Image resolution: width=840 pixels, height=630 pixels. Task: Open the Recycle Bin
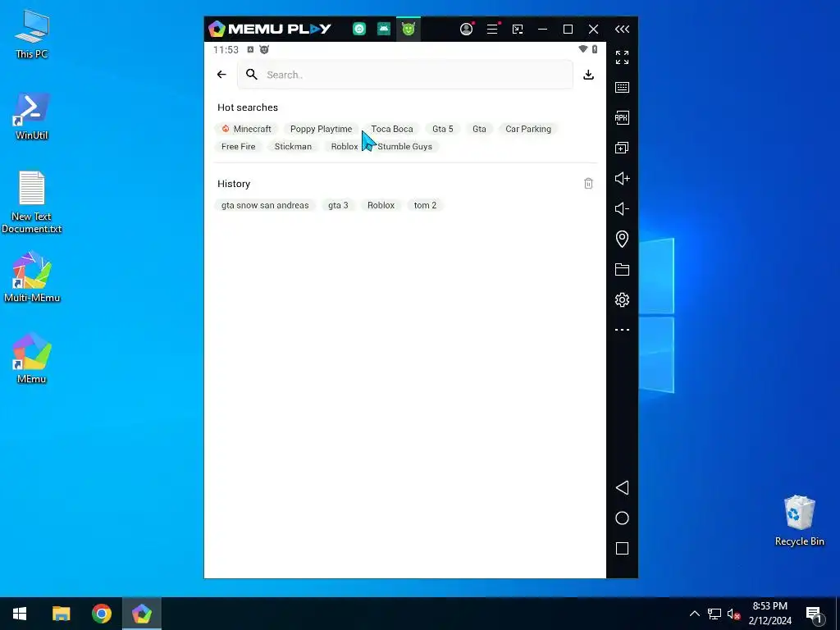[799, 521]
